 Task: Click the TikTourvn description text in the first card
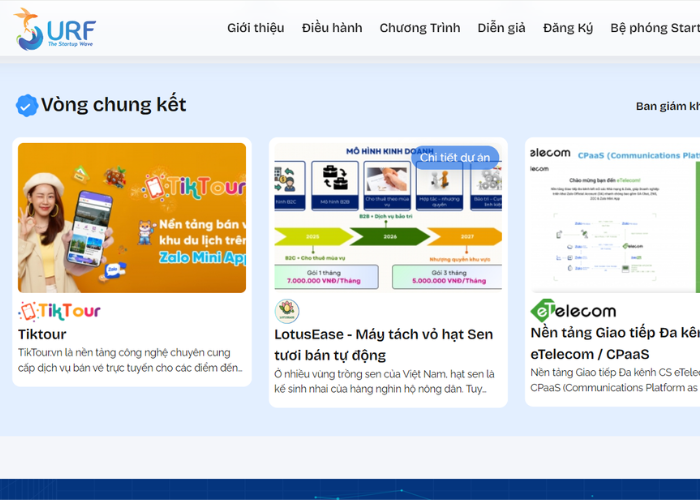131,360
